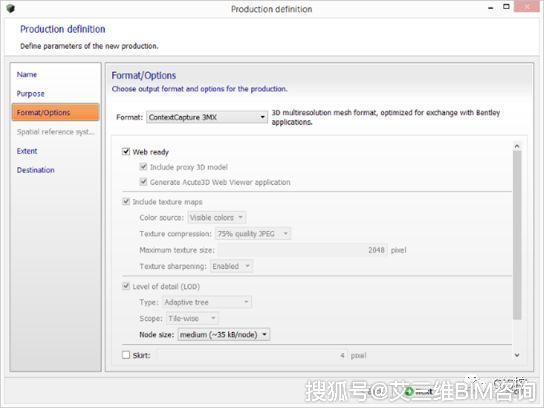Toggle Include proxy 3D model checkbox
544x409 pixels.
(143, 167)
